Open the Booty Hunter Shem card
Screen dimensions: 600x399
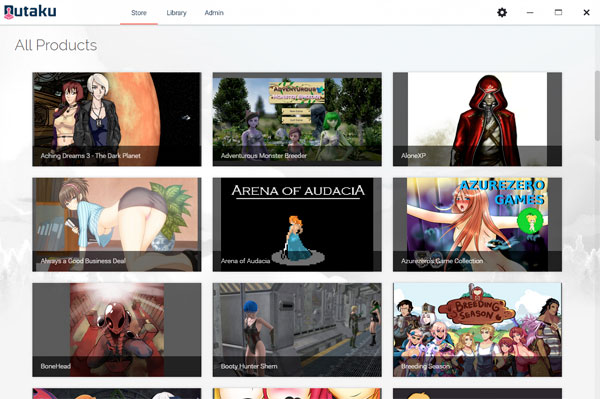point(297,330)
